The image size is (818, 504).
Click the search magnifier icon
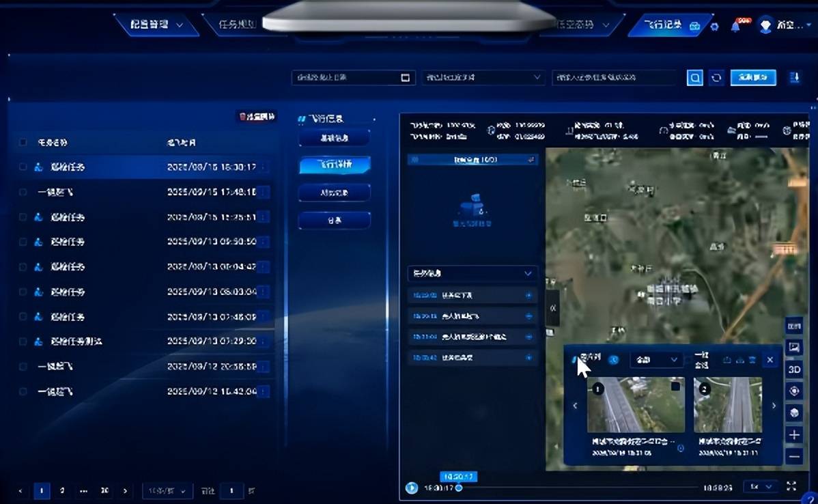tap(694, 78)
